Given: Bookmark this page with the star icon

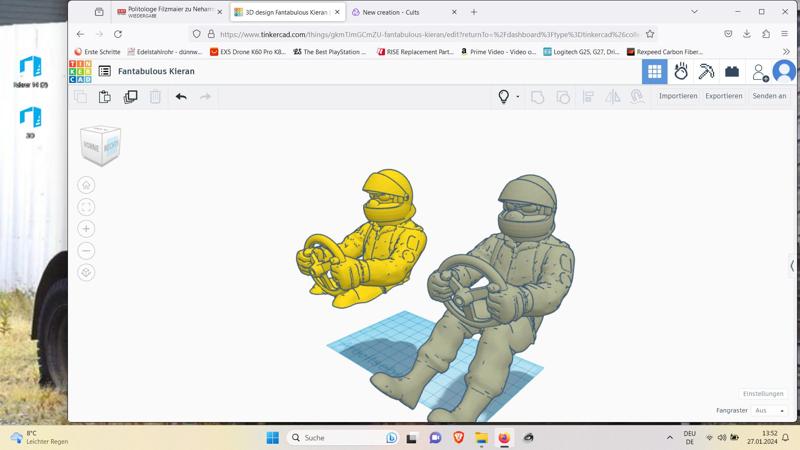Looking at the screenshot, I should click(x=649, y=34).
